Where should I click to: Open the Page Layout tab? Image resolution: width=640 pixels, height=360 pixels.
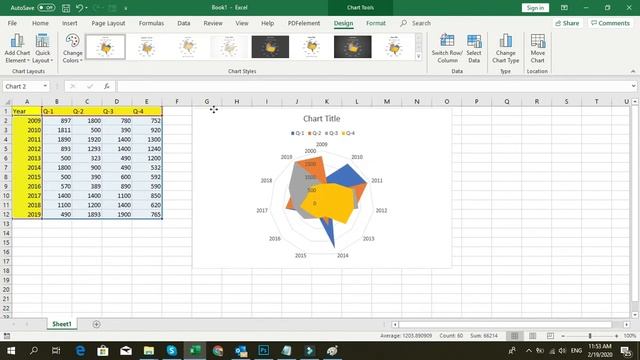pyautogui.click(x=108, y=23)
